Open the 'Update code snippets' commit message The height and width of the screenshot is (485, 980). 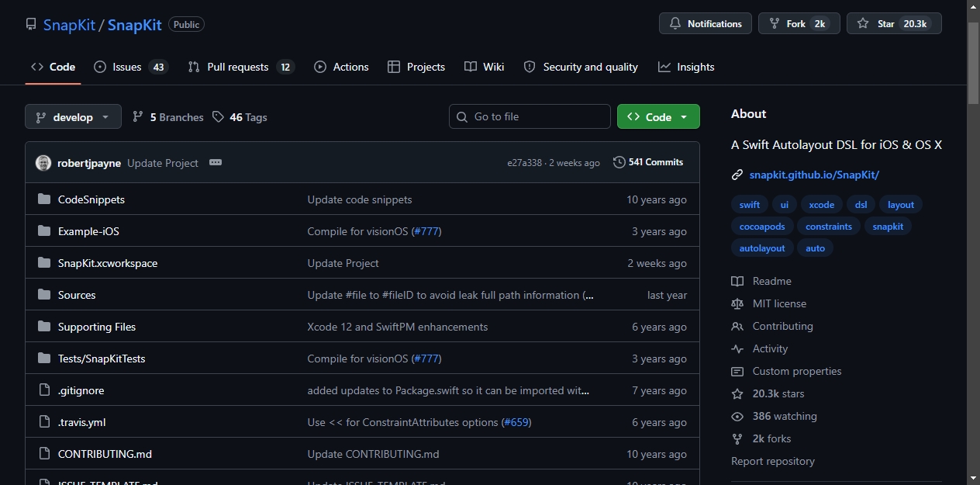360,199
